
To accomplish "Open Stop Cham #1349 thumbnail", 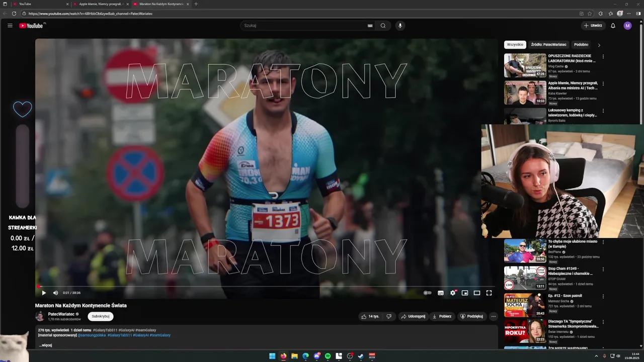I will [x=525, y=278].
